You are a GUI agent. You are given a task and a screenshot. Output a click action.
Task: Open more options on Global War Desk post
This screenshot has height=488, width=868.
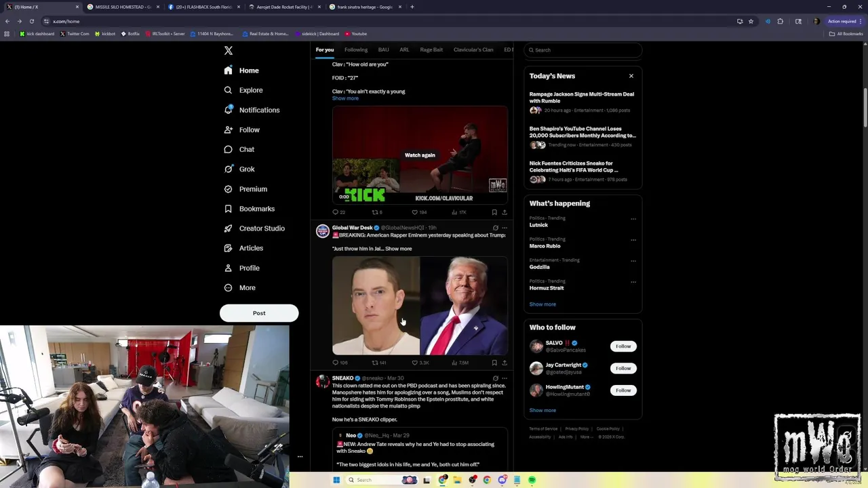click(x=505, y=228)
